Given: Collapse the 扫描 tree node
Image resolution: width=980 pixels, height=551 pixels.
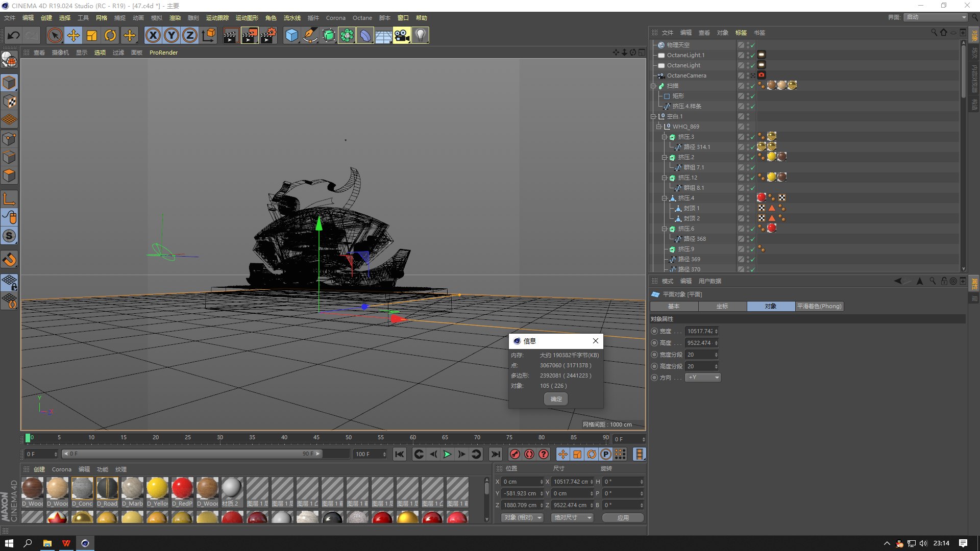Looking at the screenshot, I should (653, 86).
